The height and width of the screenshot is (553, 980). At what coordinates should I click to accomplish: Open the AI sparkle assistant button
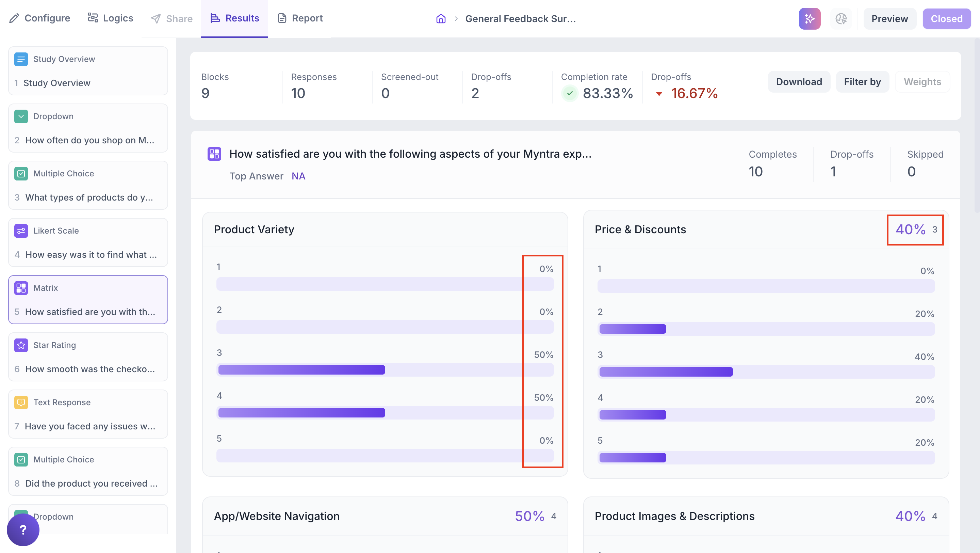809,19
